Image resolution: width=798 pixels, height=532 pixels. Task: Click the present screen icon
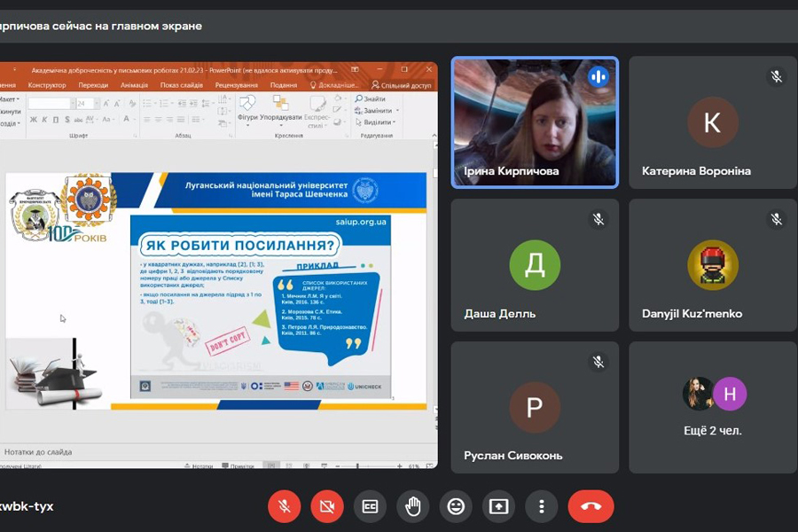coord(498,506)
